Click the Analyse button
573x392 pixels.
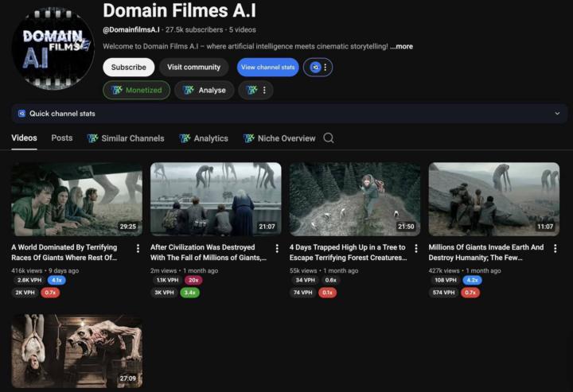(205, 90)
